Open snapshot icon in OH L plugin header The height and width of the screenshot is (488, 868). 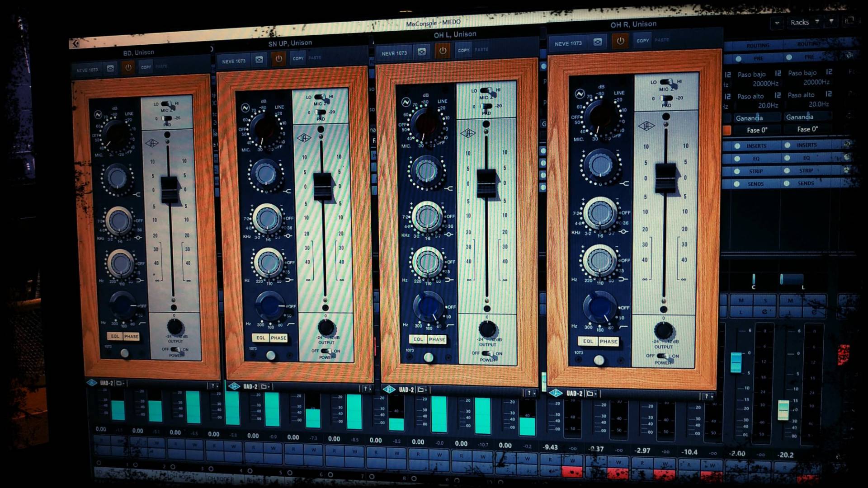tap(422, 52)
